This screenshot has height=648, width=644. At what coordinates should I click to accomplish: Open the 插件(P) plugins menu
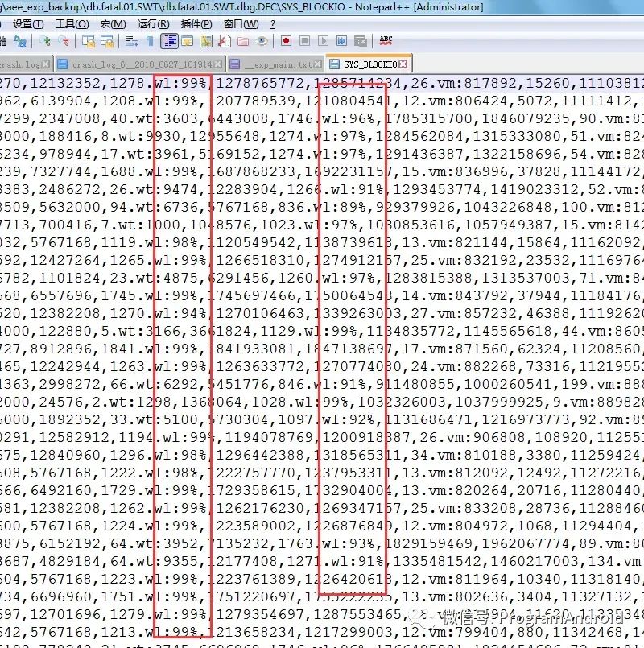pyautogui.click(x=196, y=24)
